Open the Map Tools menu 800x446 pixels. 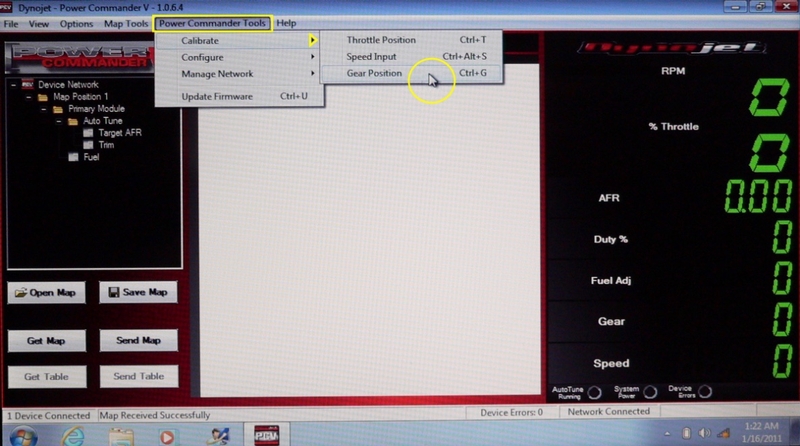click(126, 23)
